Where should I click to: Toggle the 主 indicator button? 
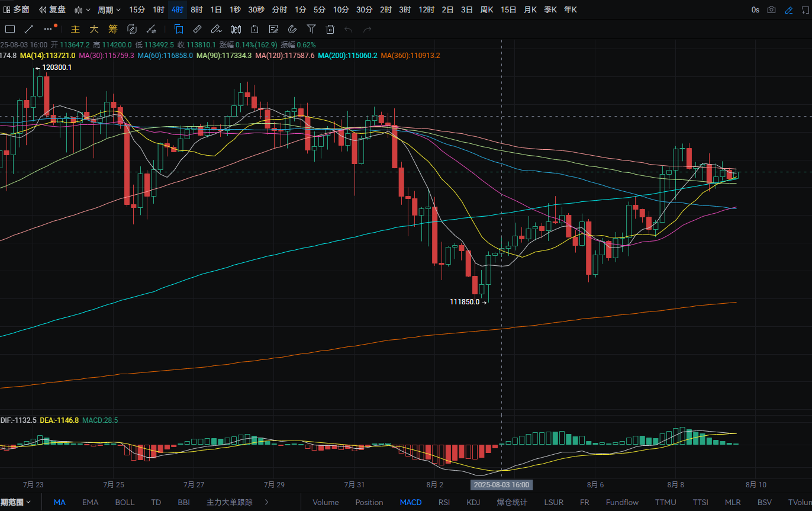point(75,29)
